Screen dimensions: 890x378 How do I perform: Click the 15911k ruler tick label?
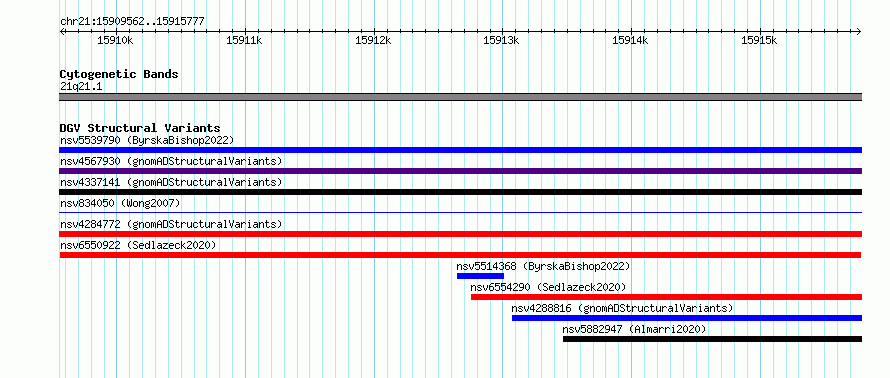(x=244, y=40)
